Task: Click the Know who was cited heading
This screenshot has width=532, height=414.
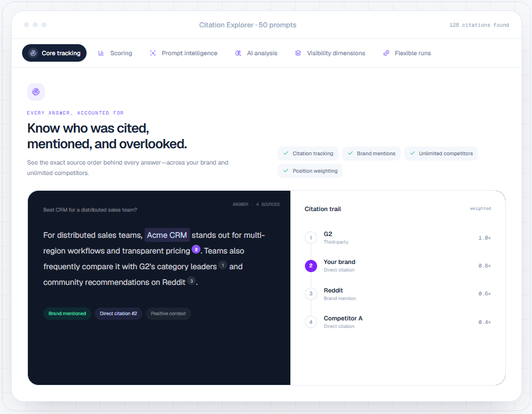Action: pos(107,136)
